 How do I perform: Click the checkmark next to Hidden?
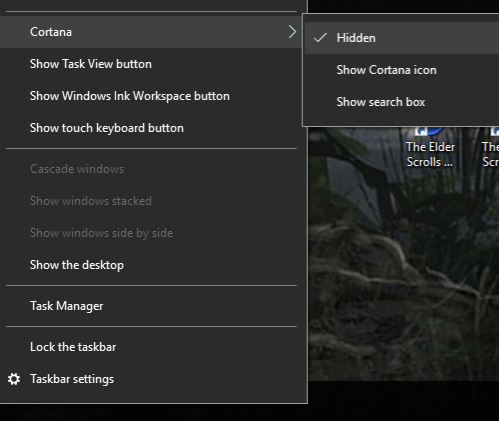click(320, 38)
